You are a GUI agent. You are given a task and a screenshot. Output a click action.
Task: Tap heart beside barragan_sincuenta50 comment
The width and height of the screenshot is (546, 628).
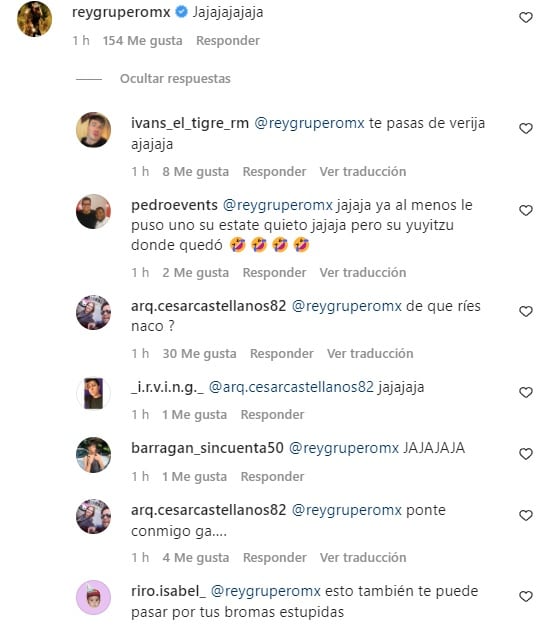[x=526, y=454]
